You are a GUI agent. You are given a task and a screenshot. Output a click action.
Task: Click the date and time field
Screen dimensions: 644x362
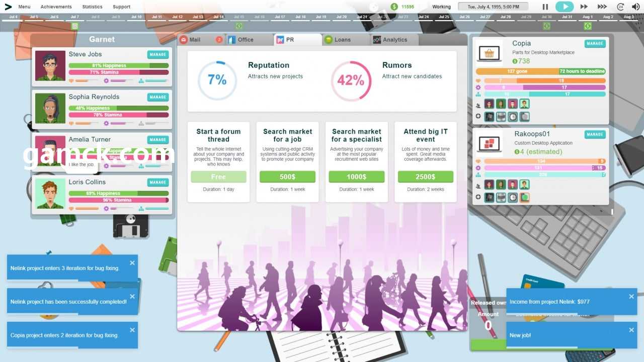(x=493, y=7)
